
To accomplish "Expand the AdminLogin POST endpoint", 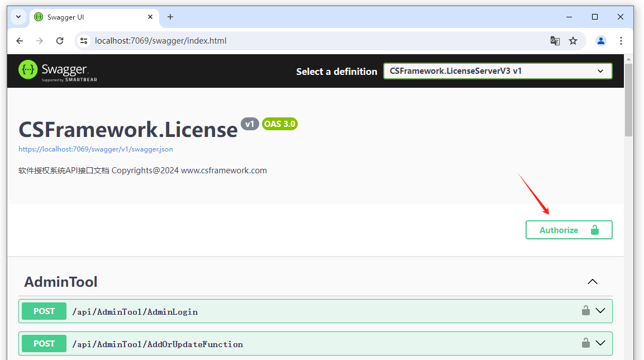I will pyautogui.click(x=600, y=311).
